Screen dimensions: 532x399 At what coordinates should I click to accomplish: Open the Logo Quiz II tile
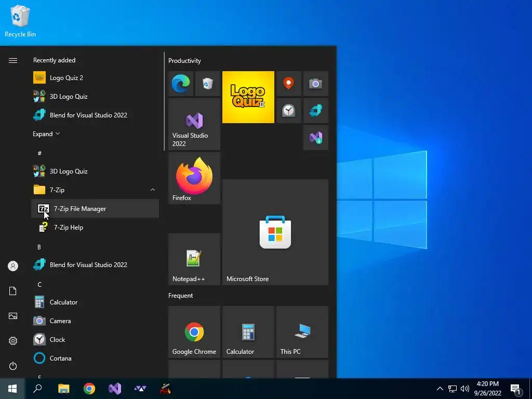248,97
